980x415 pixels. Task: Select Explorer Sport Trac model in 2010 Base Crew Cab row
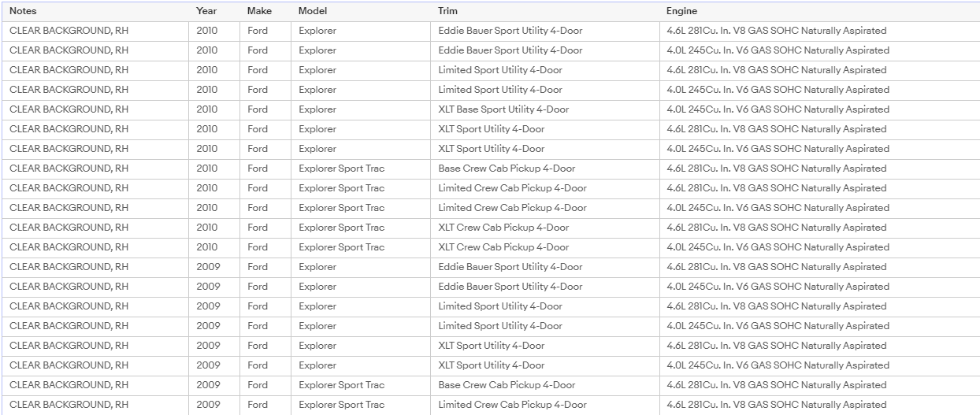pos(341,169)
